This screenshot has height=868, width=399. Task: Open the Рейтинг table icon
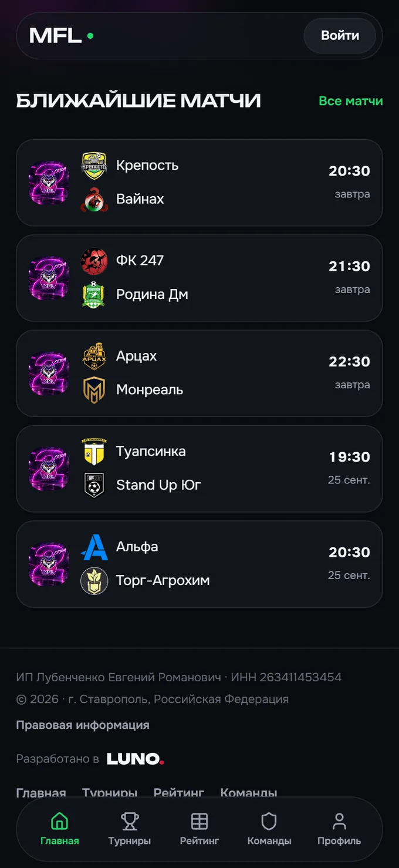click(199, 820)
